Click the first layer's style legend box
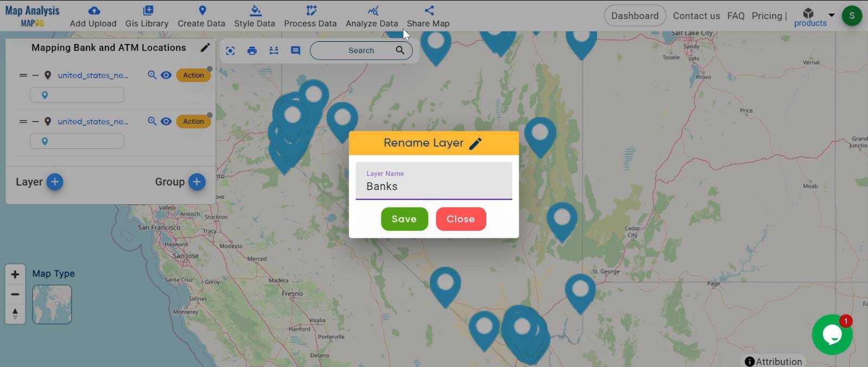Image resolution: width=868 pixels, height=367 pixels. click(77, 95)
